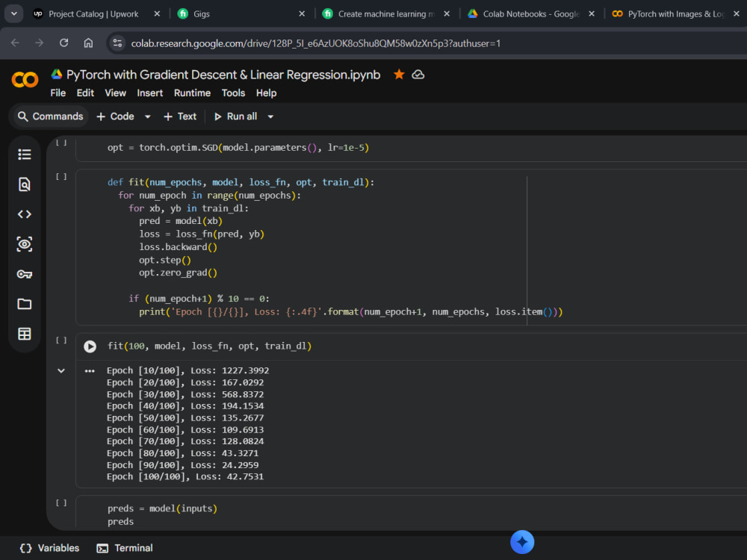Close the Create machine learning tab
Image resolution: width=747 pixels, height=560 pixels.
[x=447, y=13]
